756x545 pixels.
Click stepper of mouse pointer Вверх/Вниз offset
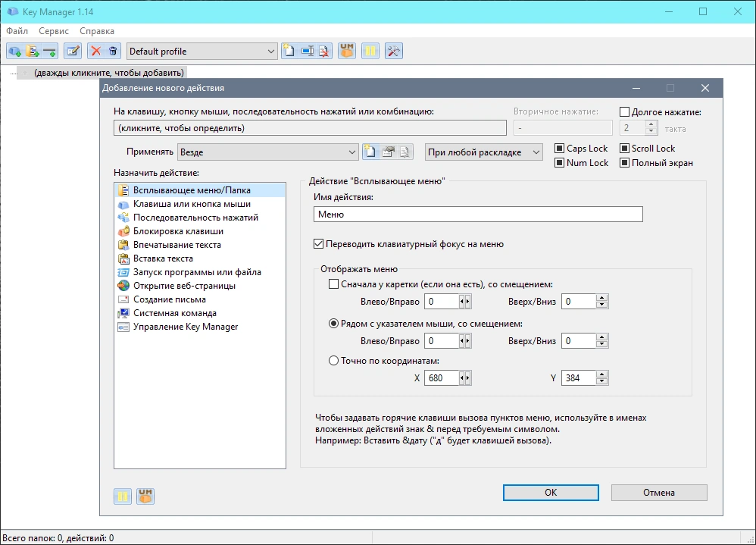(601, 341)
